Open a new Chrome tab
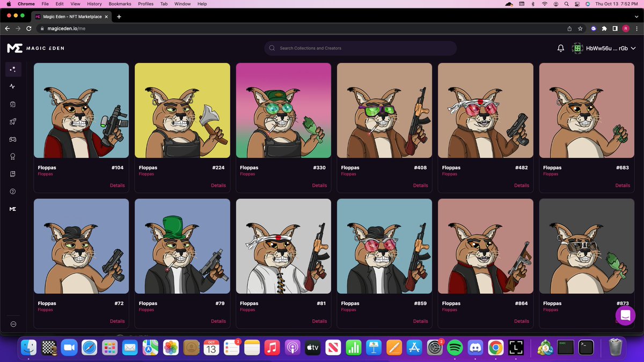Image resolution: width=644 pixels, height=362 pixels. (119, 17)
